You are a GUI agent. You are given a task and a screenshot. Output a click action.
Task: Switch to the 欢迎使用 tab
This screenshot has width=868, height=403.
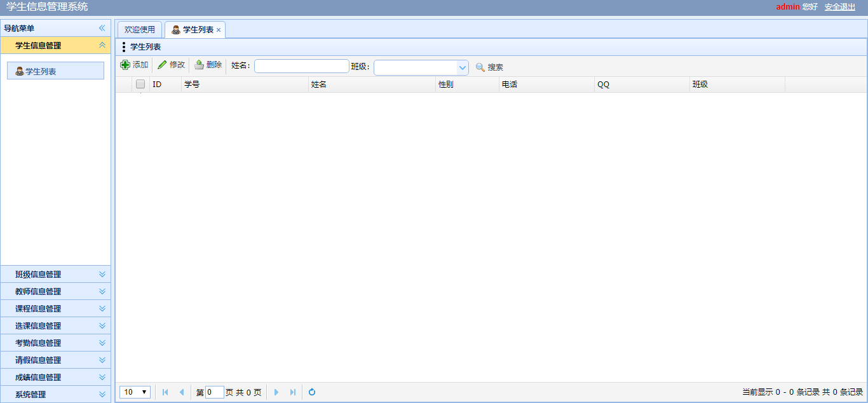pos(140,30)
